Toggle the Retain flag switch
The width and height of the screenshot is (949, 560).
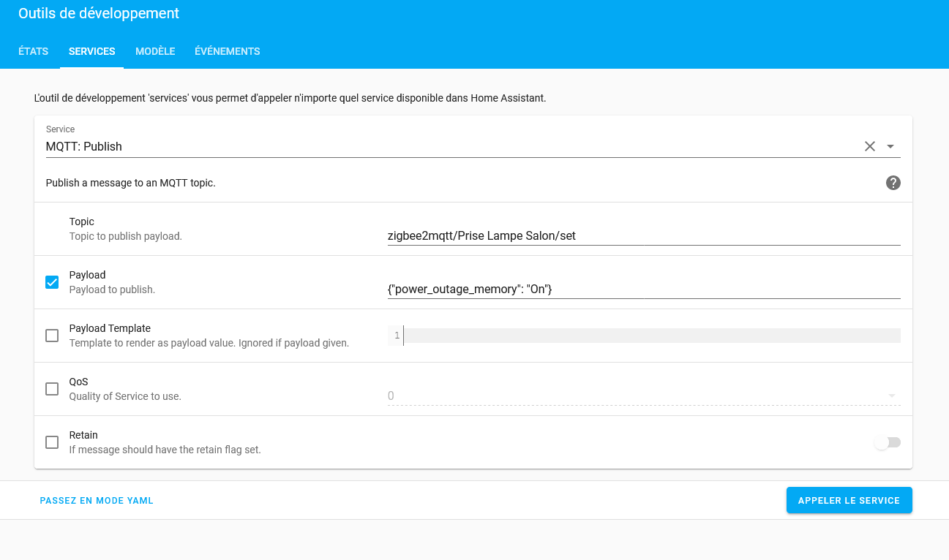[x=887, y=442]
